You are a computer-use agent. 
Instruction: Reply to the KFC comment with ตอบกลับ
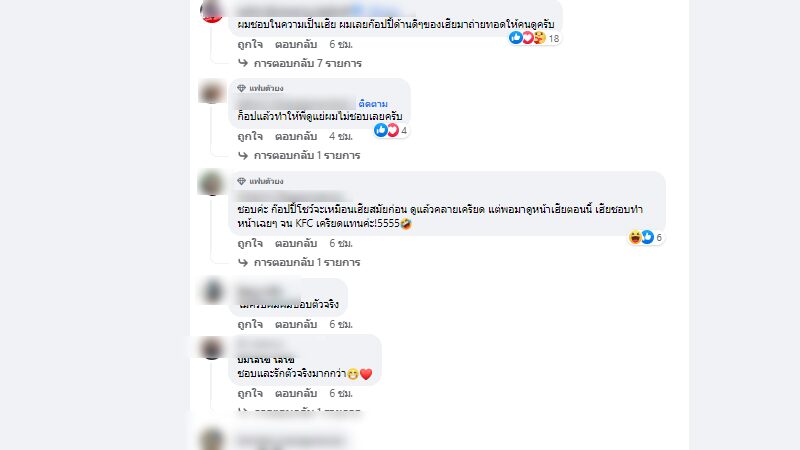(296, 243)
